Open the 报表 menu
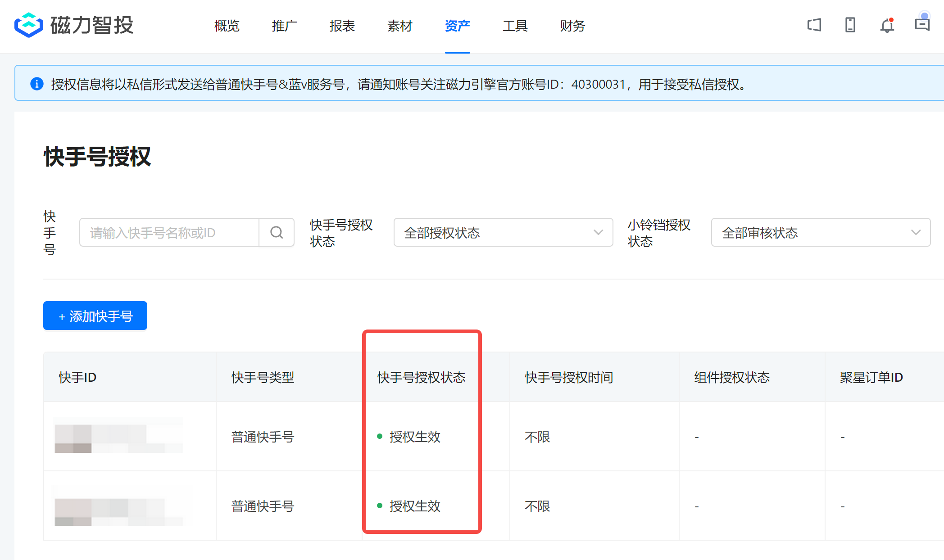The height and width of the screenshot is (560, 944). (342, 26)
